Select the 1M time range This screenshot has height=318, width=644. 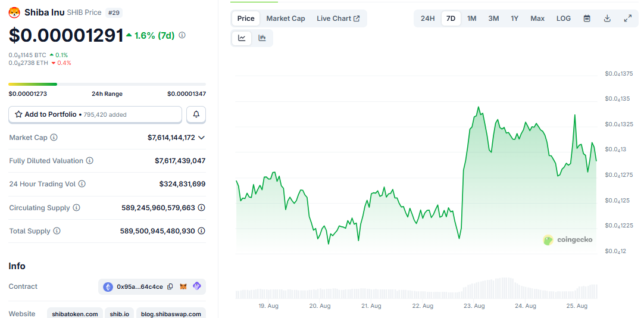coord(472,18)
